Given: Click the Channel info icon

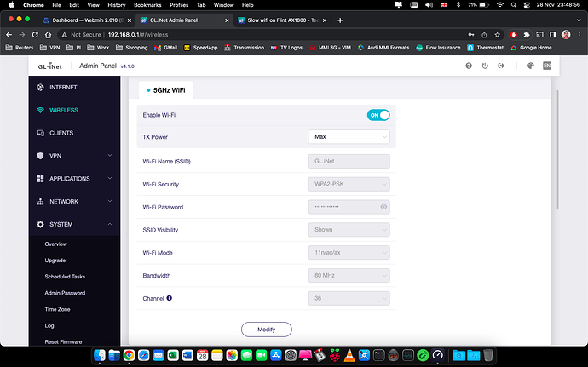Looking at the screenshot, I should (169, 298).
